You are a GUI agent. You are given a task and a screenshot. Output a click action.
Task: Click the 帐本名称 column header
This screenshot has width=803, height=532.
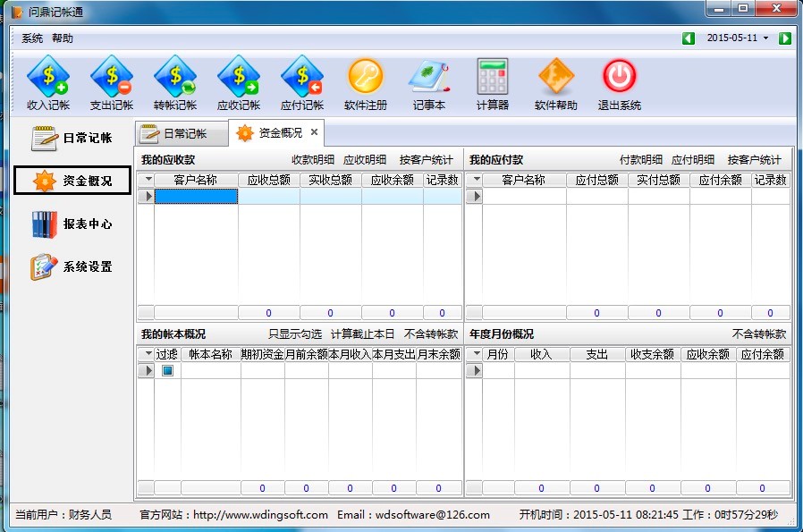pos(210,354)
